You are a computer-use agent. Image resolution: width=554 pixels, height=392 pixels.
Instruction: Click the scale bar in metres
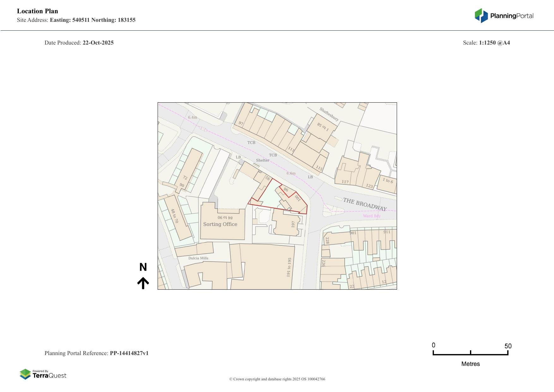click(470, 353)
